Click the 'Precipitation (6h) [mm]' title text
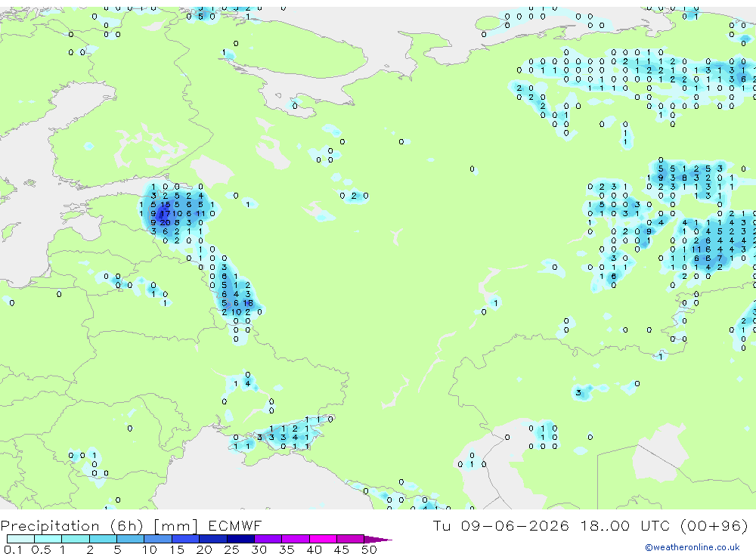The height and width of the screenshot is (554, 756). (99, 525)
